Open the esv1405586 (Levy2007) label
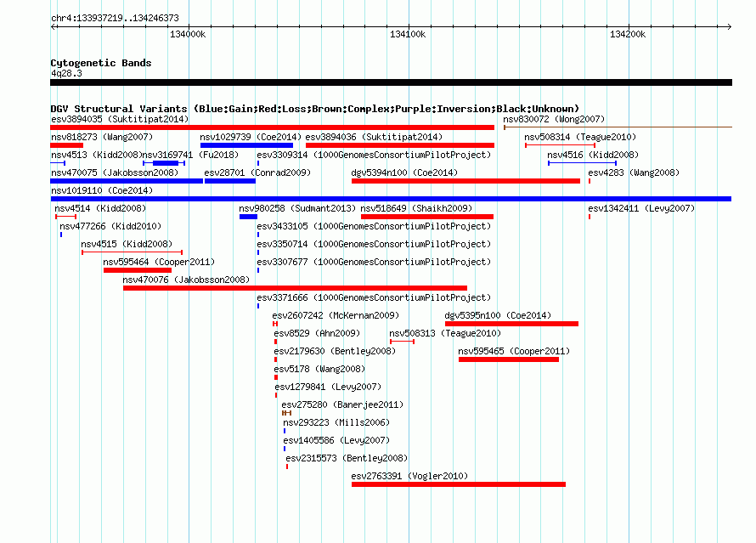756x543 pixels. (336, 440)
